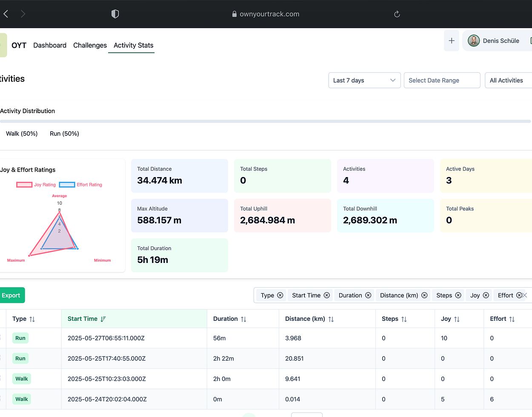Click the browser back arrow
This screenshot has height=417, width=532.
click(x=6, y=14)
